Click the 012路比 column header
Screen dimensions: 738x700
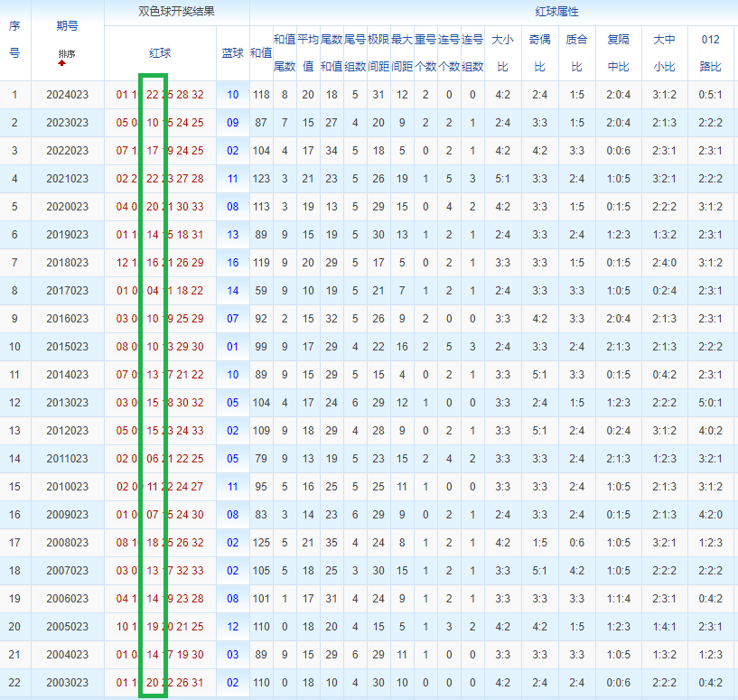point(710,52)
